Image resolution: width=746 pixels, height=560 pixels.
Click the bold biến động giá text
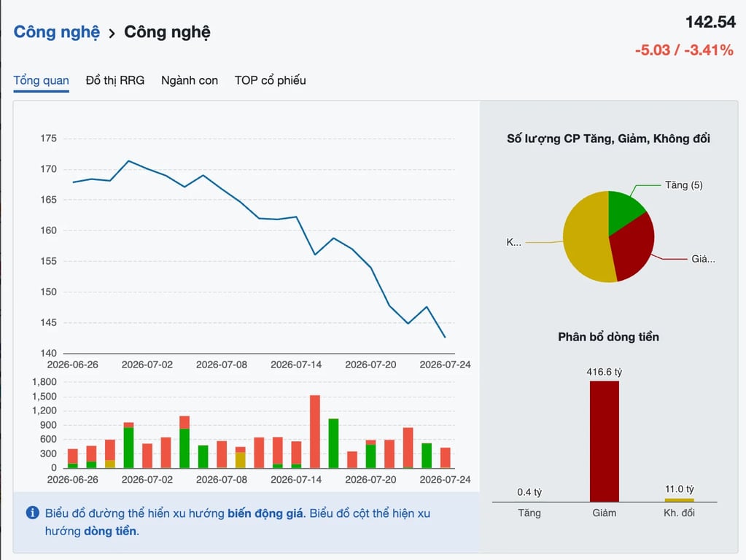pyautogui.click(x=265, y=513)
